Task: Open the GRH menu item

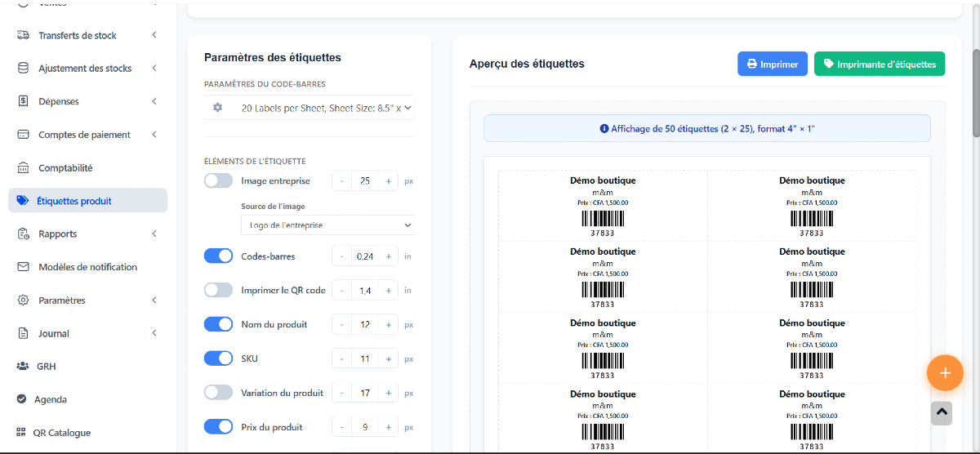Action: tap(87, 367)
